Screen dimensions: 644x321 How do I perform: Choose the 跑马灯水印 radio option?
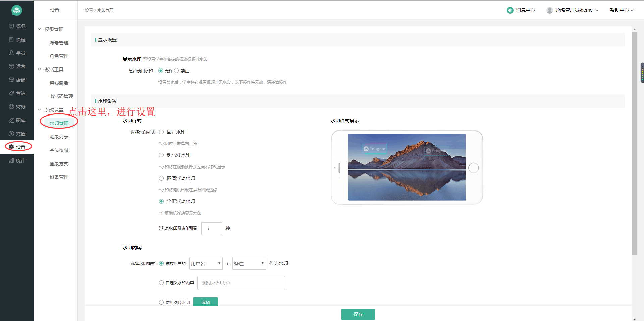[x=161, y=155]
